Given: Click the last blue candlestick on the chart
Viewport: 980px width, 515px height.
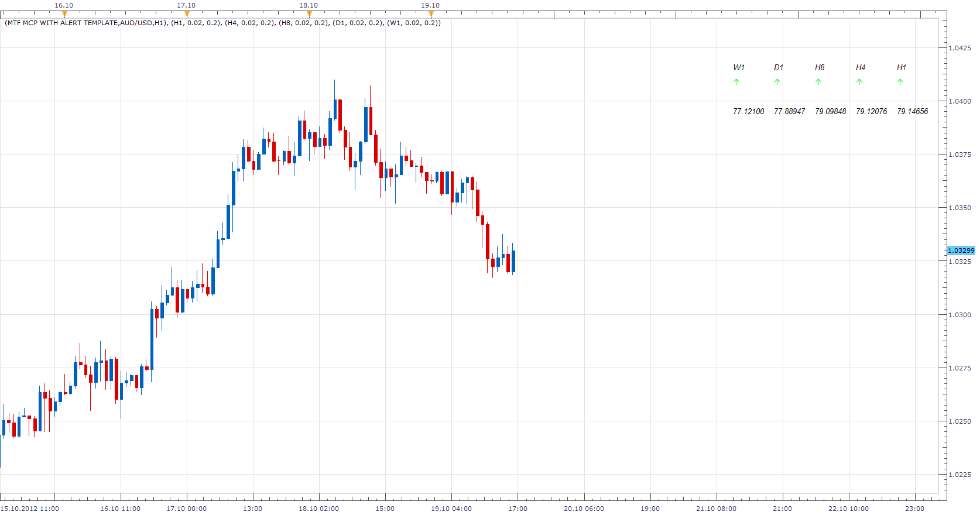Looking at the screenshot, I should pyautogui.click(x=513, y=261).
